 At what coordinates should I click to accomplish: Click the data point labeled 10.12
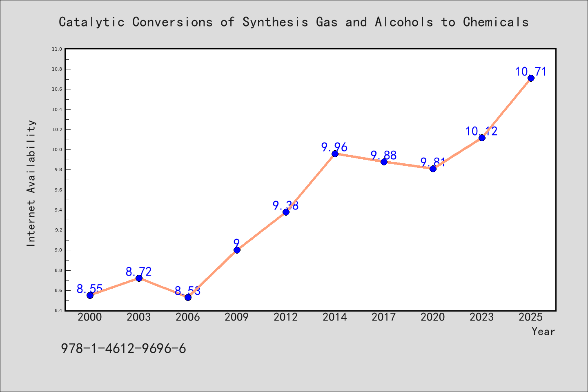482,138
